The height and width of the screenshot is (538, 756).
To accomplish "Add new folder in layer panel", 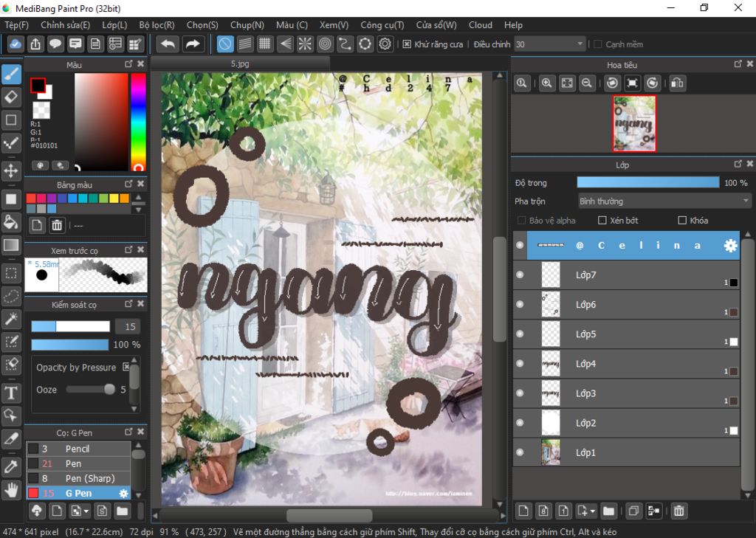I will 608,511.
